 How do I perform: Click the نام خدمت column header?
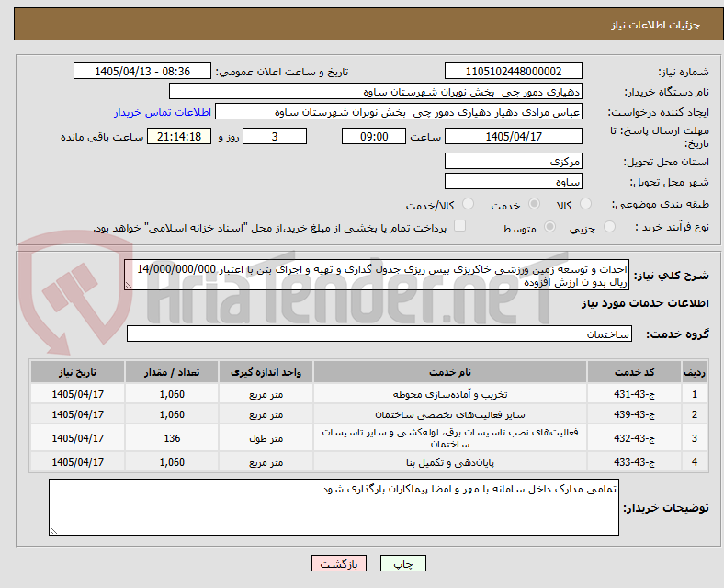click(449, 372)
